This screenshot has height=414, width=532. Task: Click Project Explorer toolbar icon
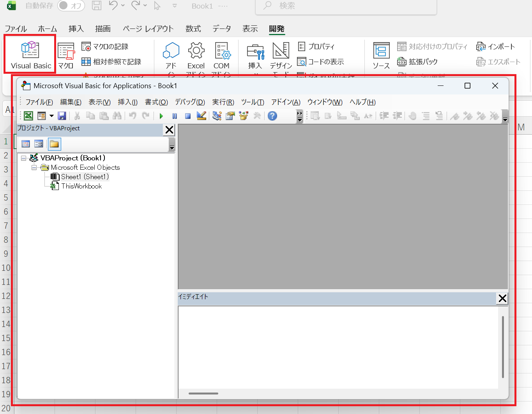[x=217, y=116]
